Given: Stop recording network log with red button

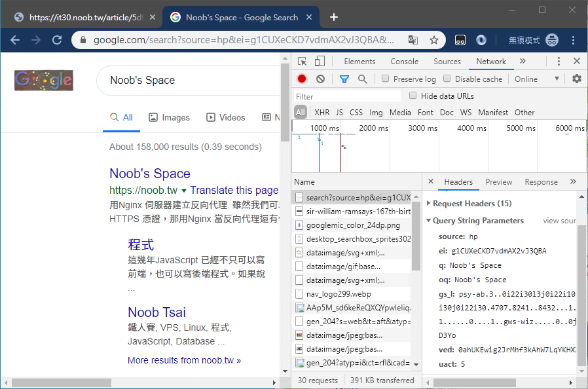Looking at the screenshot, I should click(302, 79).
